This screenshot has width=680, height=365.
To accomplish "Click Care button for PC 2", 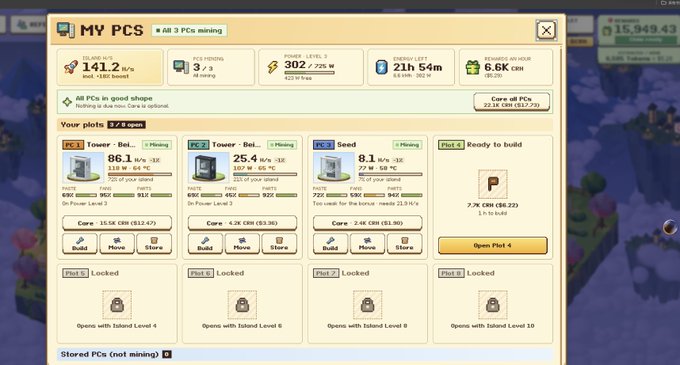I will [242, 223].
